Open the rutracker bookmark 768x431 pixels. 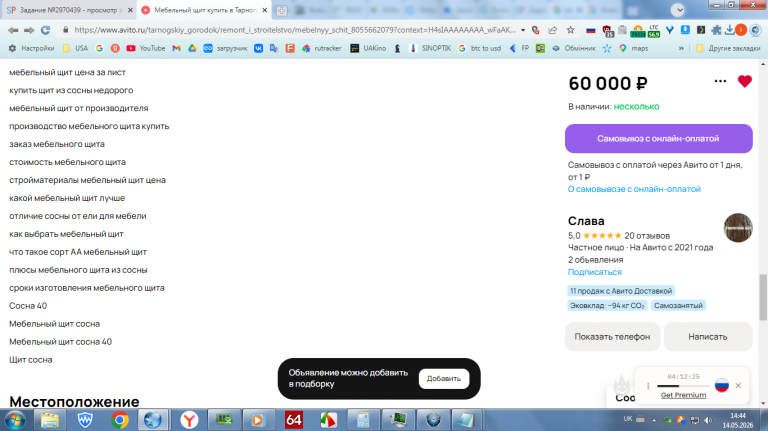[x=321, y=48]
